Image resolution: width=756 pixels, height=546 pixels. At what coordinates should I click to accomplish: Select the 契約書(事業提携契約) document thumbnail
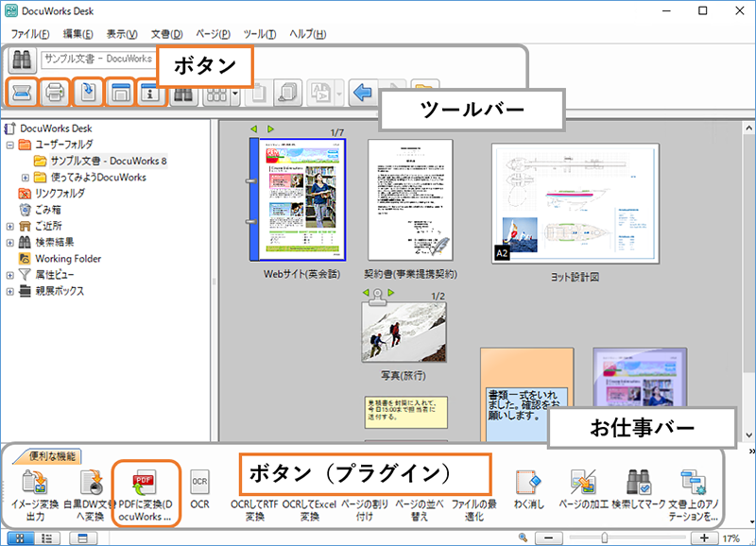[410, 200]
